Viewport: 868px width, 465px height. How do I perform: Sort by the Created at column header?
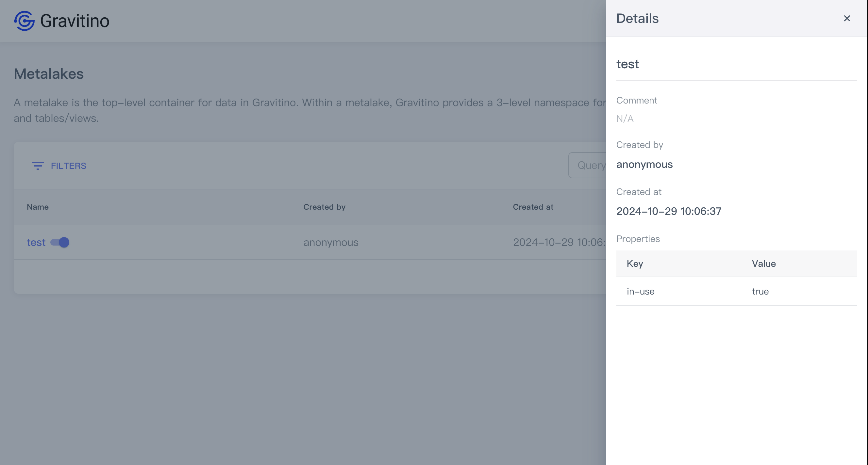(533, 207)
